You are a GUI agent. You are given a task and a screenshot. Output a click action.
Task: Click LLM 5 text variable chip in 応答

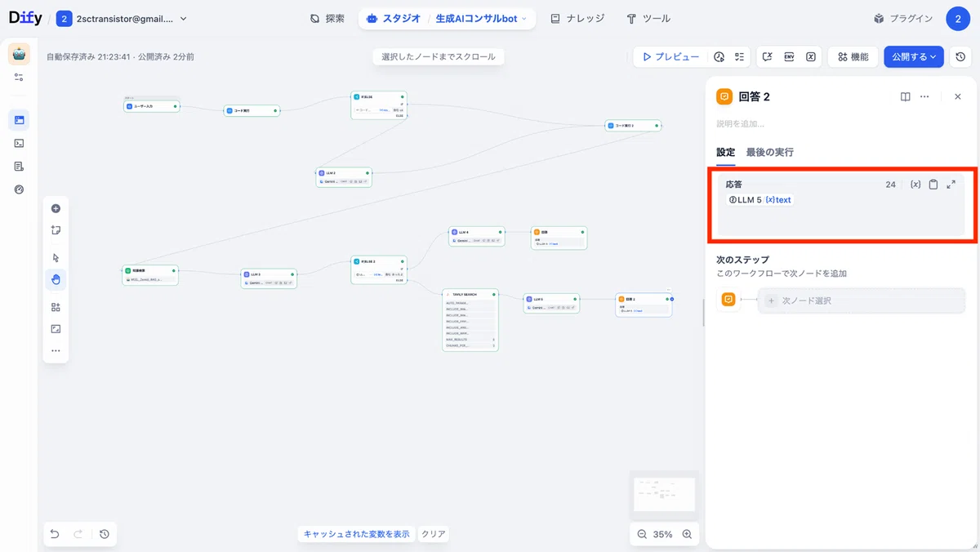click(759, 200)
